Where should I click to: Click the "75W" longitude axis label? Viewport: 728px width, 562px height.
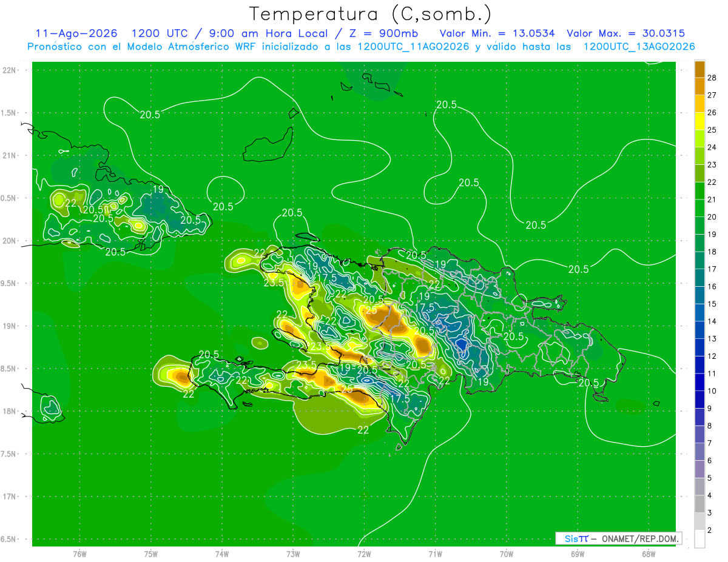click(151, 554)
